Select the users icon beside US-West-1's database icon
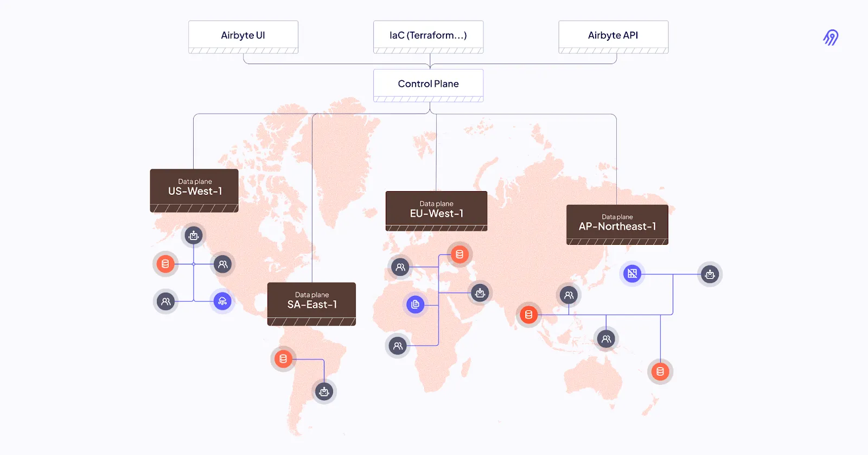Screen dimensions: 868x455 point(222,264)
